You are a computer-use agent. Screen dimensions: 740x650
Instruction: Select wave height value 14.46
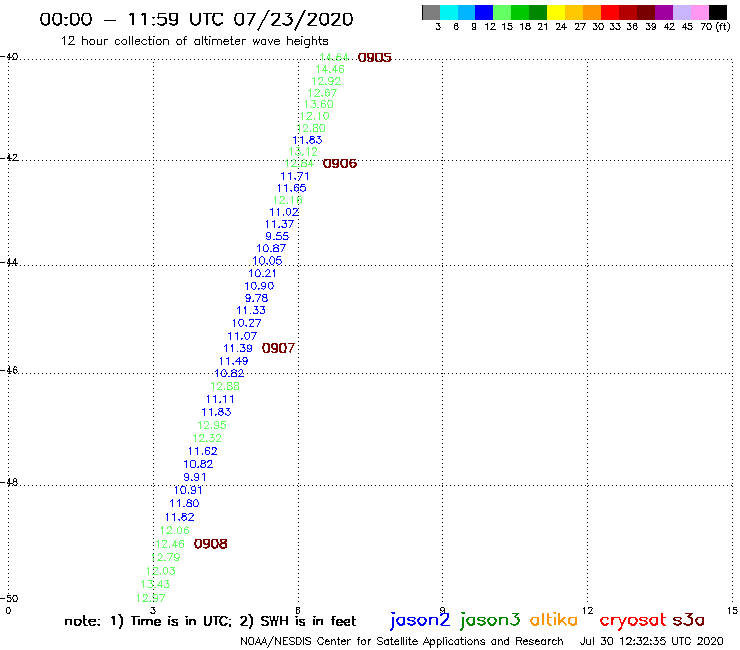coord(330,69)
